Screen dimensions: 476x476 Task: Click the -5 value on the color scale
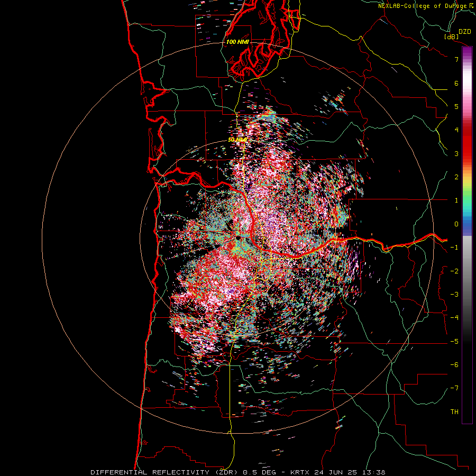pyautogui.click(x=454, y=342)
